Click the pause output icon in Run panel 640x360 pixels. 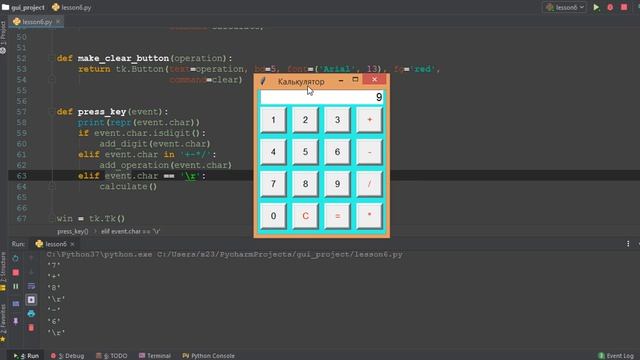[16, 287]
